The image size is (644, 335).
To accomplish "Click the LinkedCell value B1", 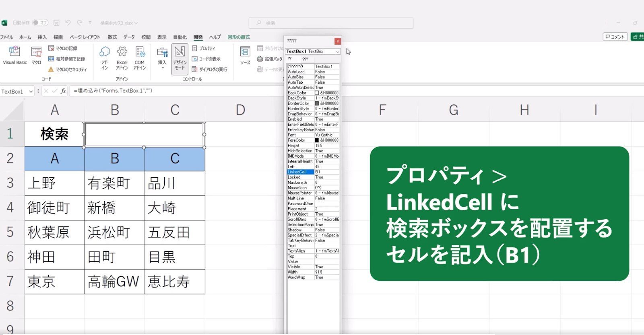I will tap(327, 172).
